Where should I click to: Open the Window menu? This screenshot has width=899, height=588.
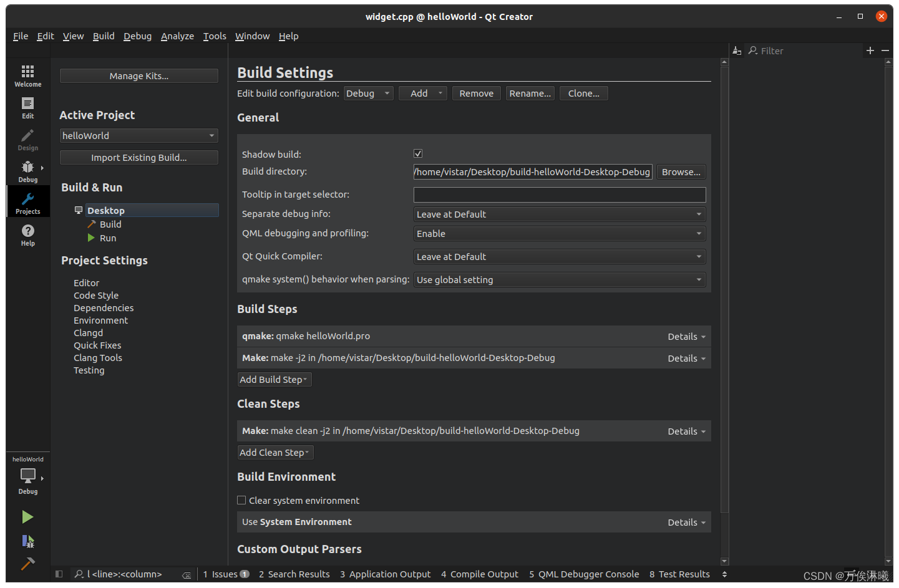click(252, 36)
